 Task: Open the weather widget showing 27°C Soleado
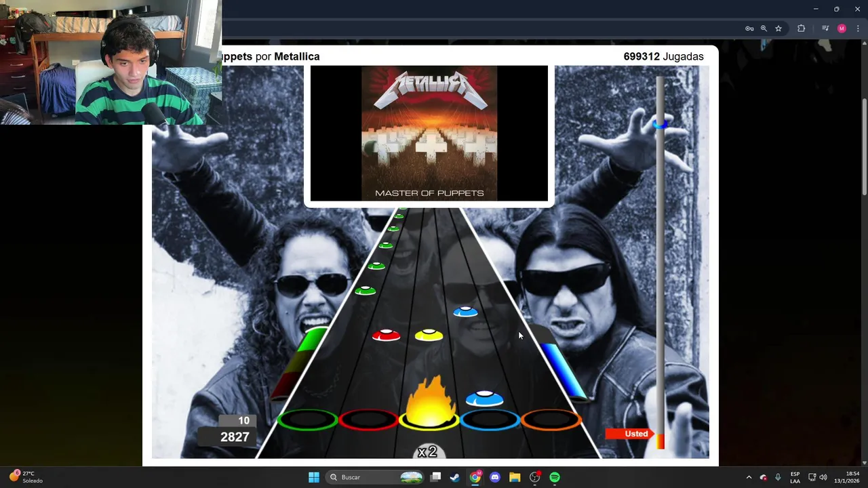[26, 477]
